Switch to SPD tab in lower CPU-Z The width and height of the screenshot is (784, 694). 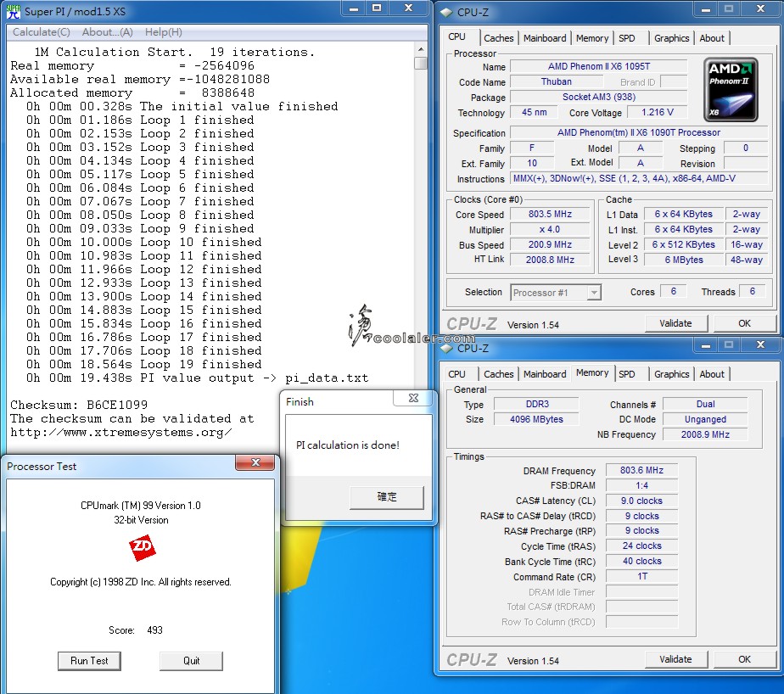tap(626, 374)
